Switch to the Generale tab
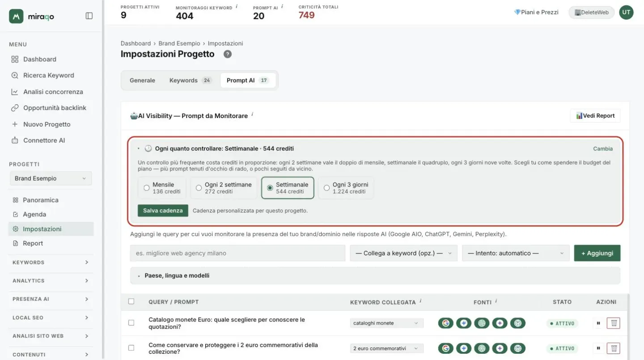Screen dimensions: 644x360 pyautogui.click(x=142, y=80)
